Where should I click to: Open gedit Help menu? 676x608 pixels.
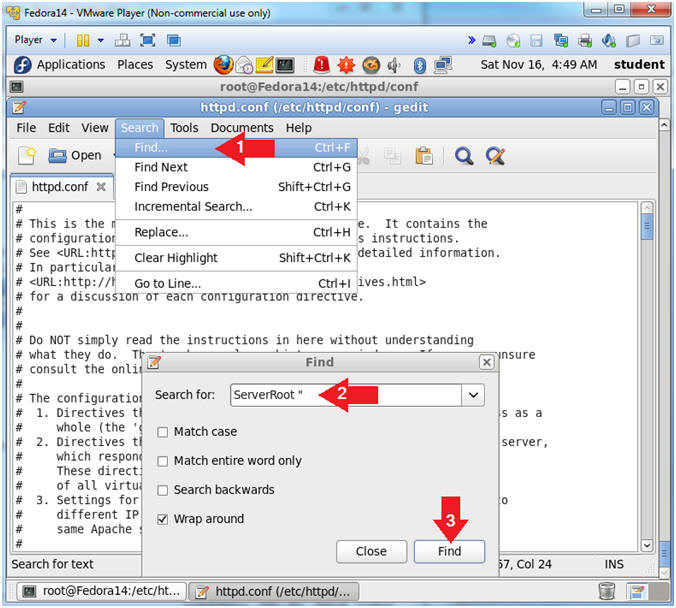(298, 128)
